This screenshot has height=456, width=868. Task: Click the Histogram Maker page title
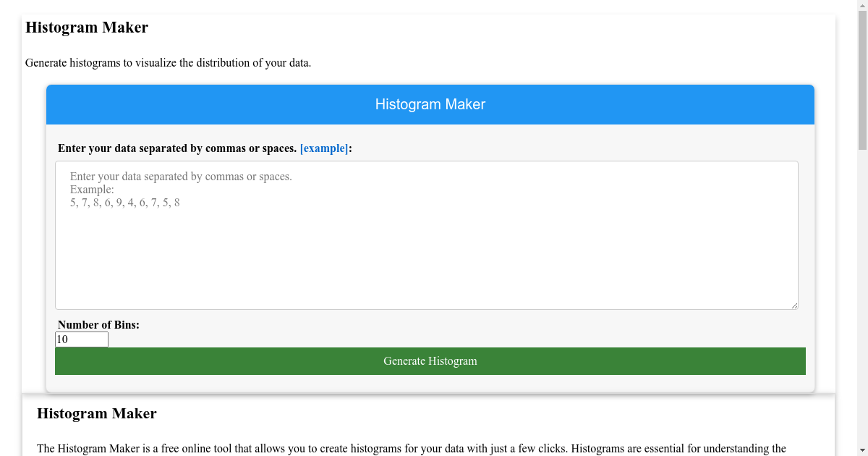coord(87,28)
